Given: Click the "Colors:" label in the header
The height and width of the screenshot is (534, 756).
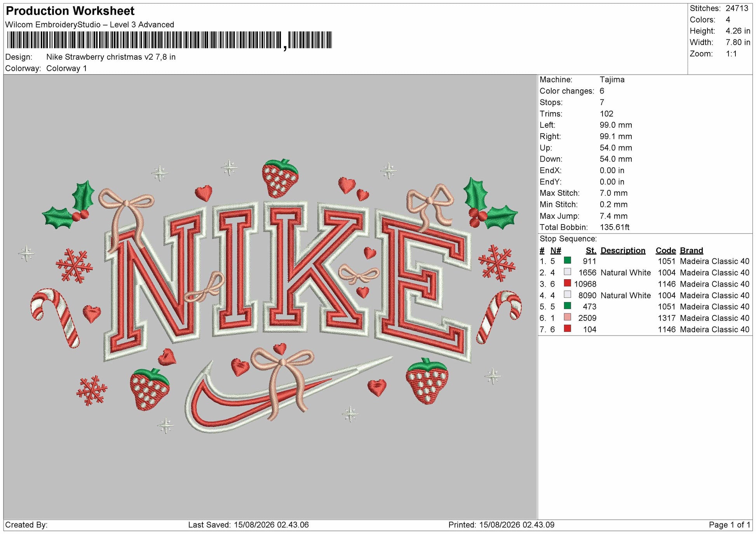Looking at the screenshot, I should tap(702, 19).
